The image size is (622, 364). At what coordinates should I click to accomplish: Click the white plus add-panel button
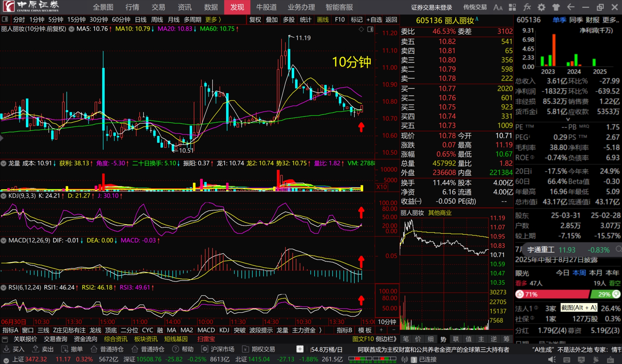[300, 349]
